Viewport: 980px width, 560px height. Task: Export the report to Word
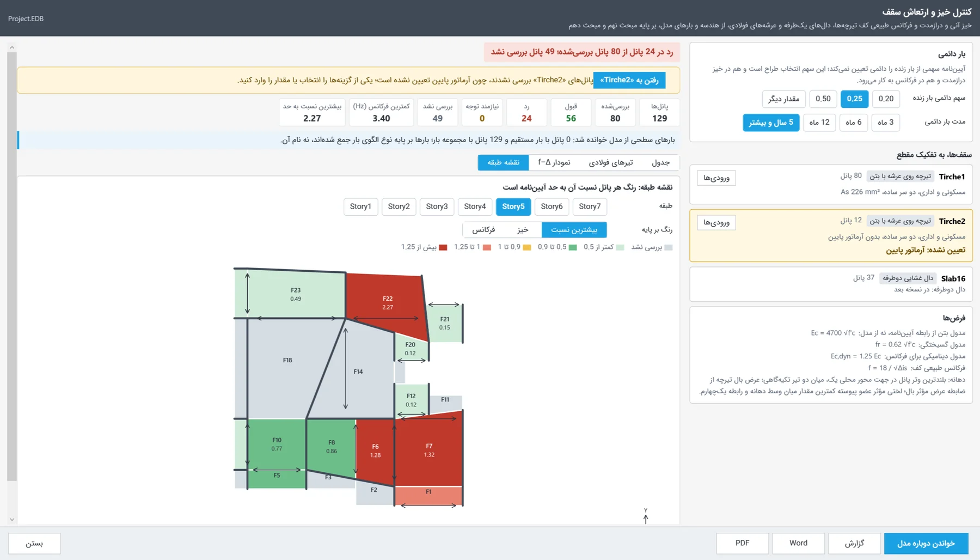[798, 543]
